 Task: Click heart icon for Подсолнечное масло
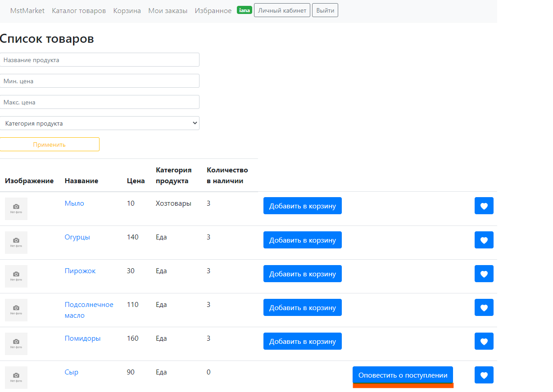pos(484,307)
